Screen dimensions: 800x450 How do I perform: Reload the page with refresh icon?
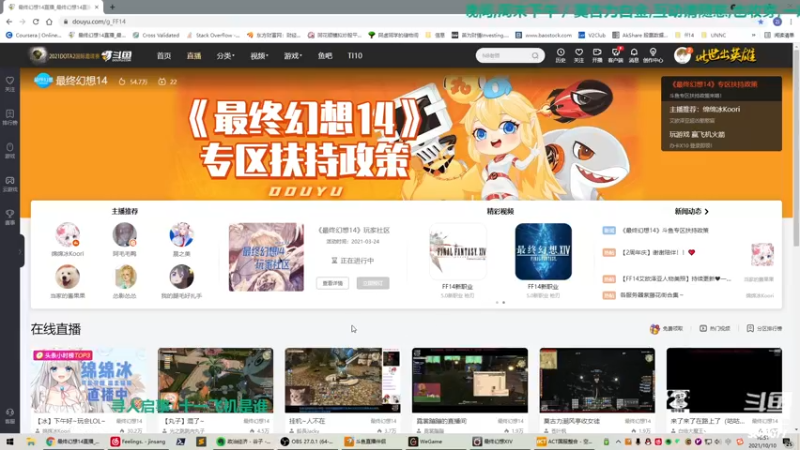coord(36,21)
